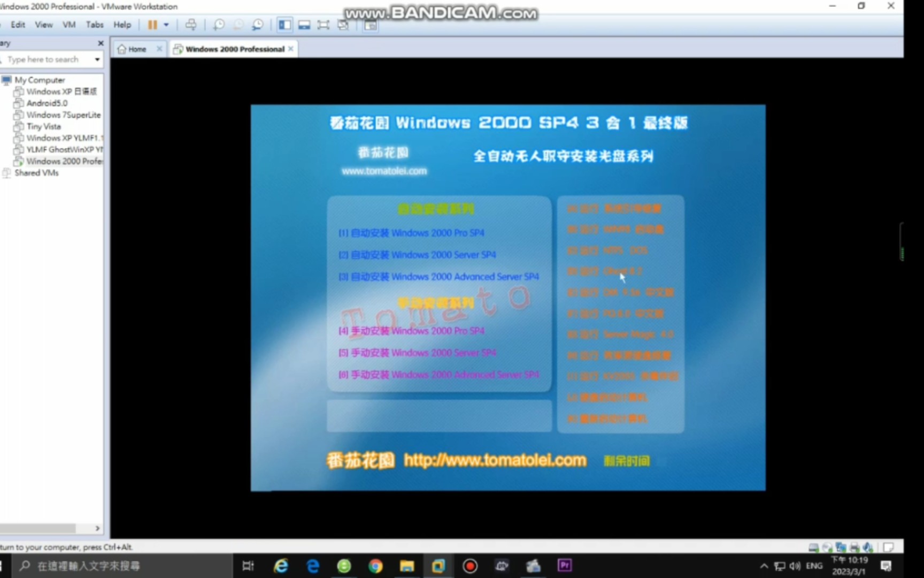
Task: Click the library horizontal scrollbar right arrow
Action: 97,528
